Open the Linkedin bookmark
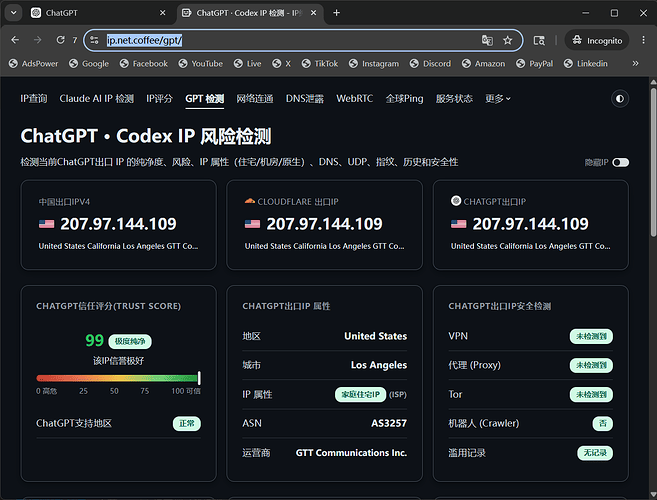This screenshot has width=657, height=500. point(586,64)
